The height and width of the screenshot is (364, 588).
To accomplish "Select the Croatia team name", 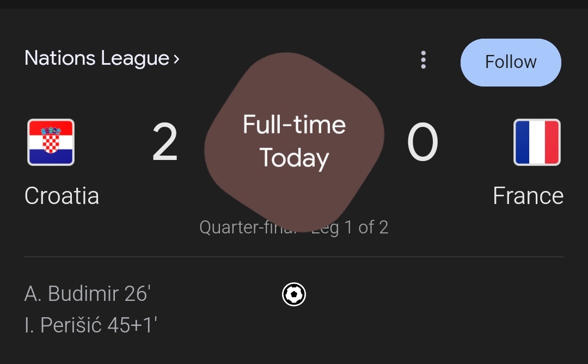I will [x=62, y=196].
